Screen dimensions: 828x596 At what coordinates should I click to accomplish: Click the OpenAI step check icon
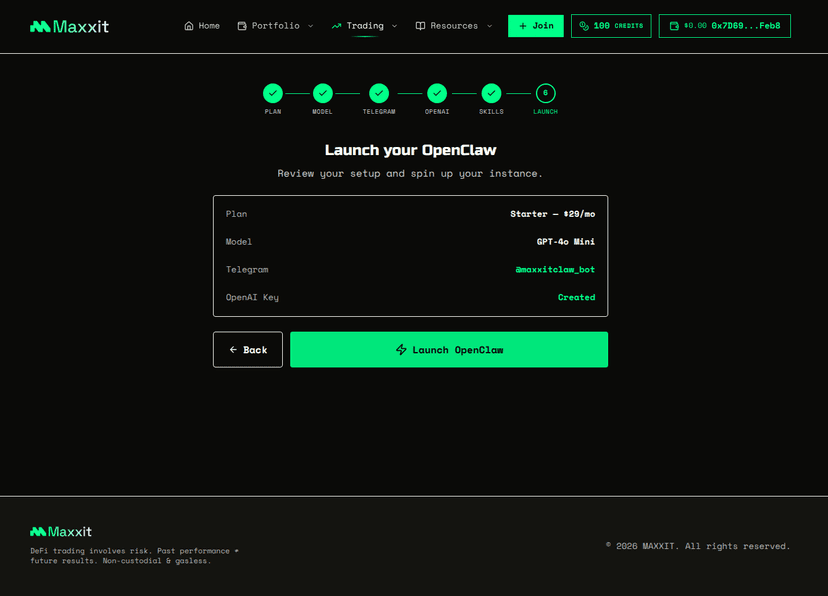click(436, 92)
